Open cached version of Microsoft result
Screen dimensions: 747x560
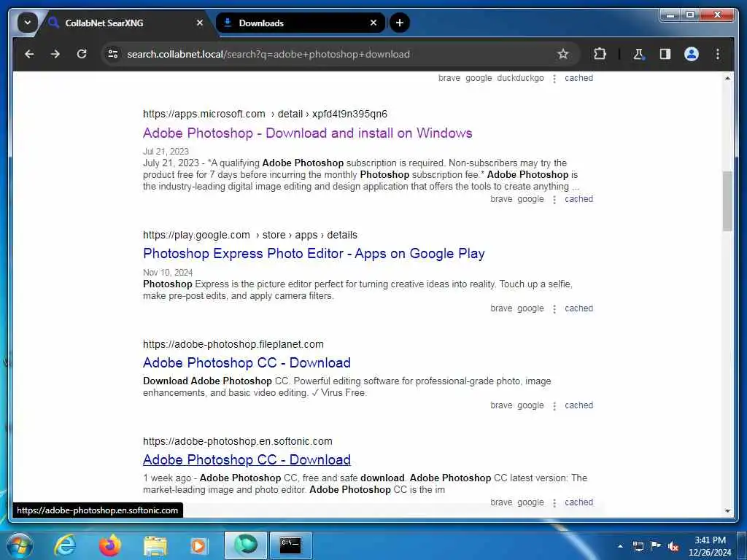[578, 199]
